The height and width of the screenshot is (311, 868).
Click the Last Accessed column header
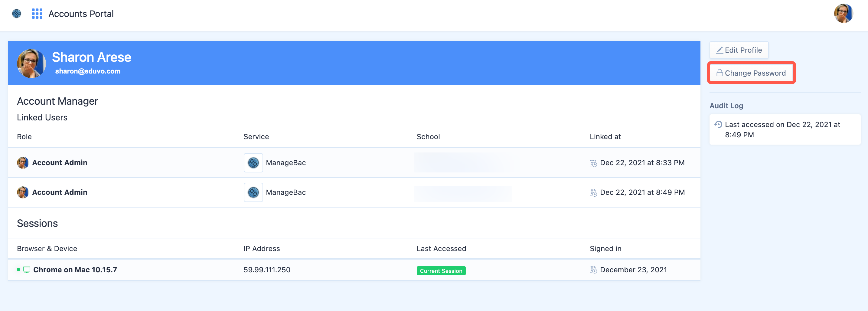pyautogui.click(x=441, y=249)
